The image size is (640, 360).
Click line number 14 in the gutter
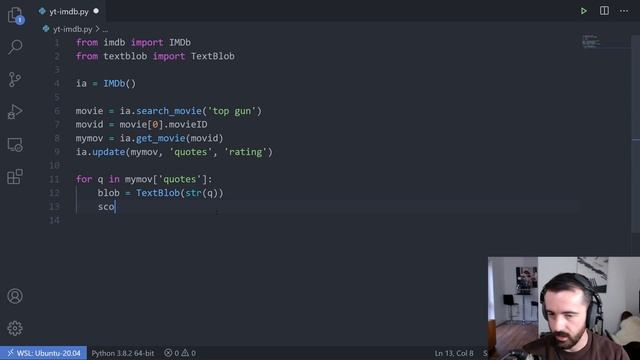click(x=55, y=220)
